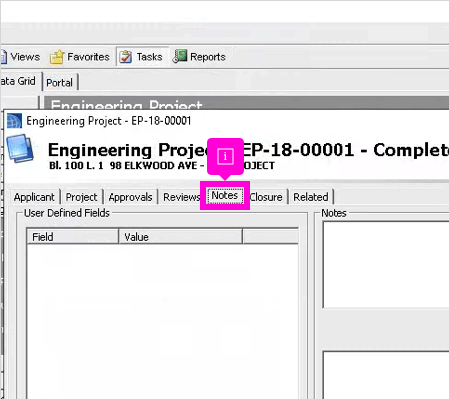Viewport: 450px width, 400px height.
Task: Switch to the Project tab
Action: pos(81,197)
